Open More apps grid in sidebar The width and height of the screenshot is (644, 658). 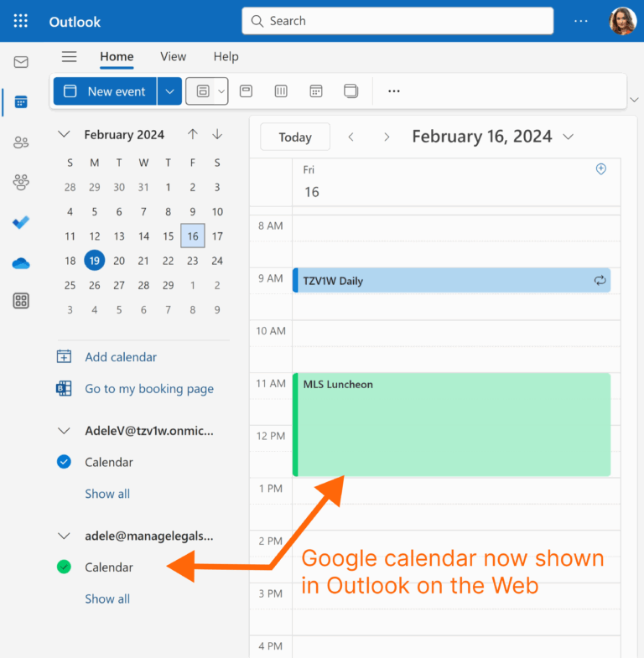(21, 301)
